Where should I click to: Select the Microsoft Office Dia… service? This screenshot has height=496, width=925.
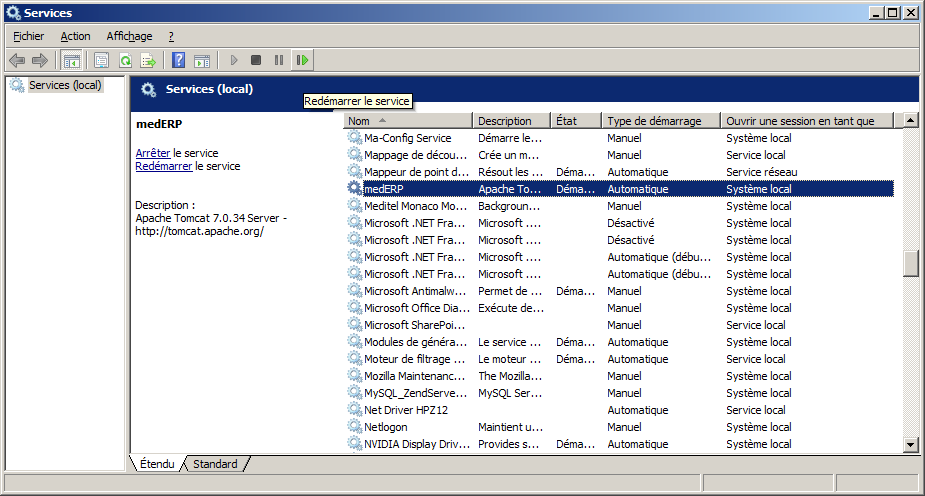tap(619, 308)
